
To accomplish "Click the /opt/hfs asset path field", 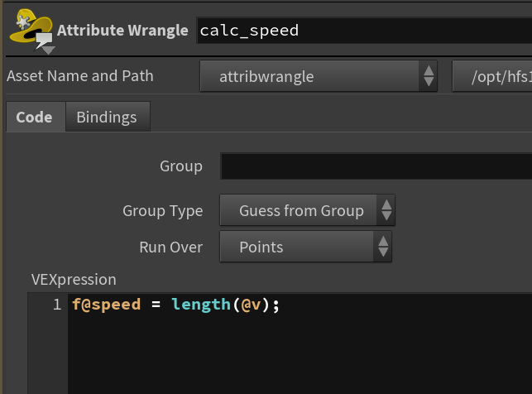I will [x=492, y=76].
